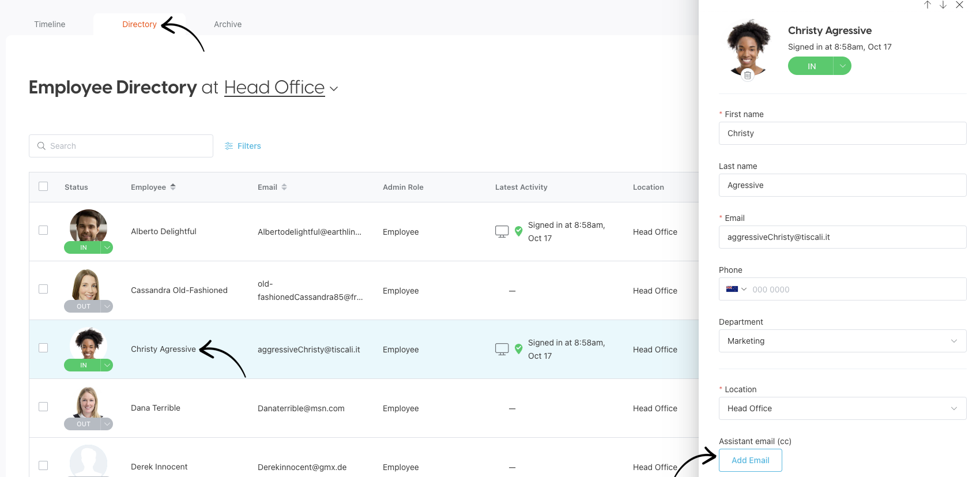Toggle the select-all checkbox in table header
This screenshot has width=980, height=477.
point(43,186)
